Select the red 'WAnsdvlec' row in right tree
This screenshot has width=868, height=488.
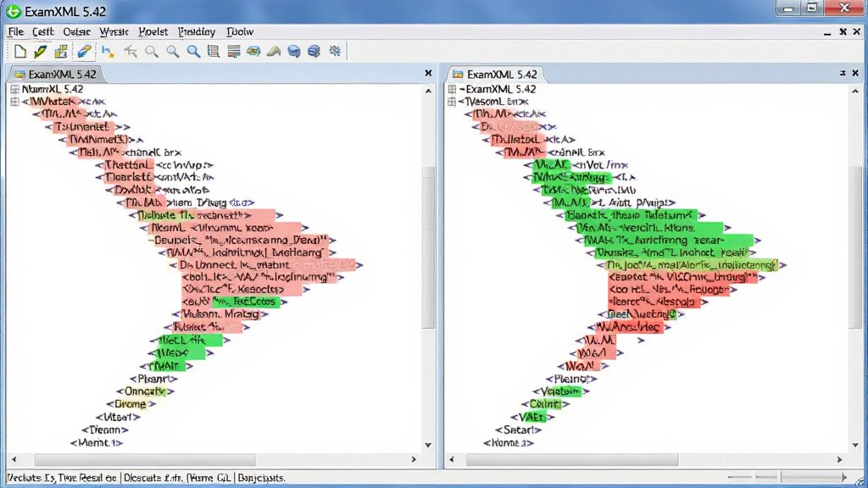click(630, 327)
